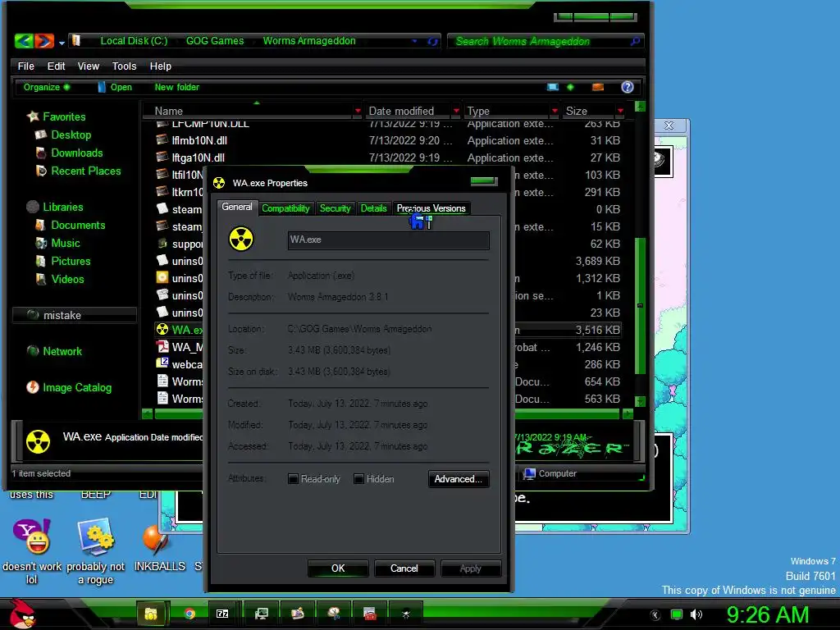The height and width of the screenshot is (630, 840).
Task: Switch to the Compatibility tab
Action: click(285, 208)
